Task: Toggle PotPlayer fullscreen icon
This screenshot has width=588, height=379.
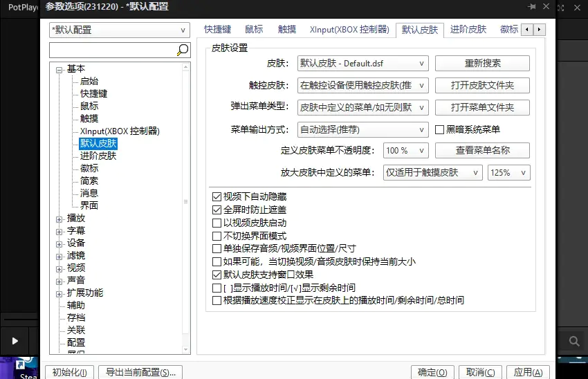Action: [x=560, y=8]
